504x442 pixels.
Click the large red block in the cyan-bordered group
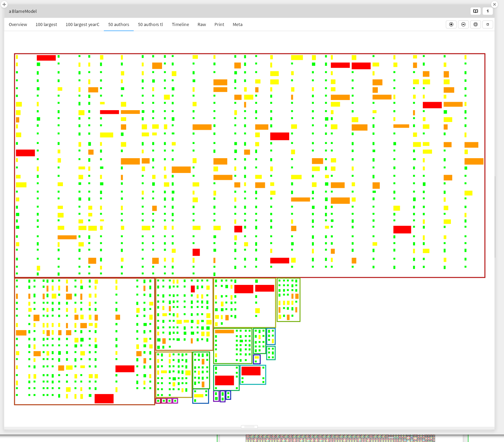[x=251, y=371]
